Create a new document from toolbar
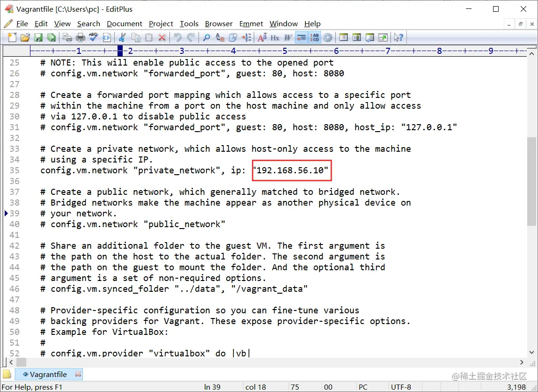The height and width of the screenshot is (392, 538). pos(12,37)
